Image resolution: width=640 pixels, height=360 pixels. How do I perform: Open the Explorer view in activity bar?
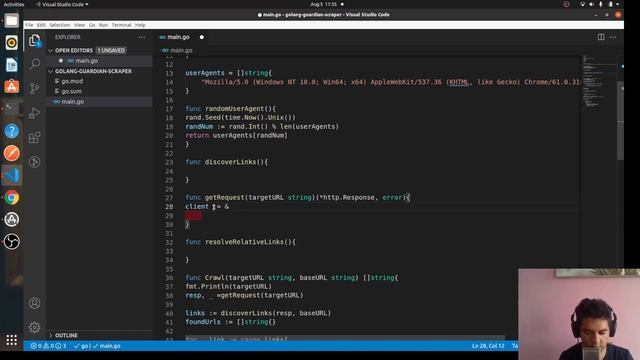[35, 40]
